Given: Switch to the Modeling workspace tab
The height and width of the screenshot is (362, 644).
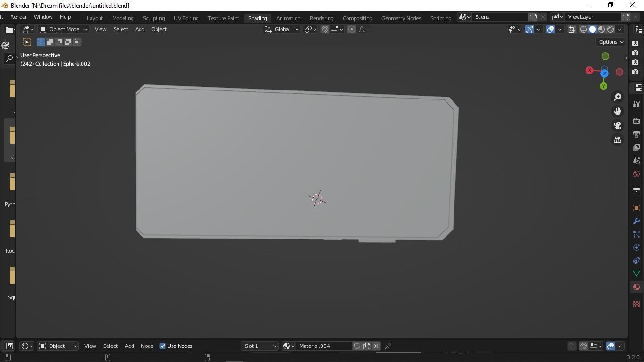Looking at the screenshot, I should [x=123, y=18].
